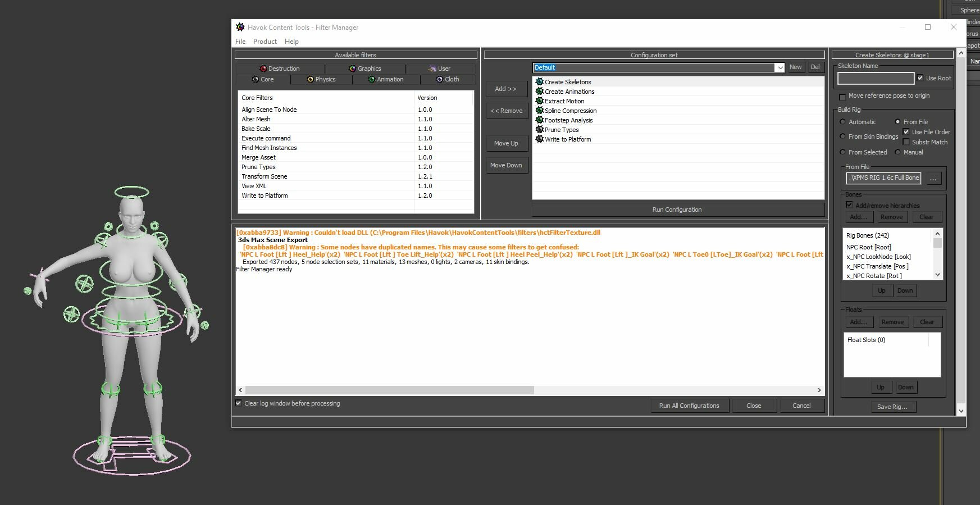Click the << Remove filter button
980x505 pixels.
coord(507,111)
